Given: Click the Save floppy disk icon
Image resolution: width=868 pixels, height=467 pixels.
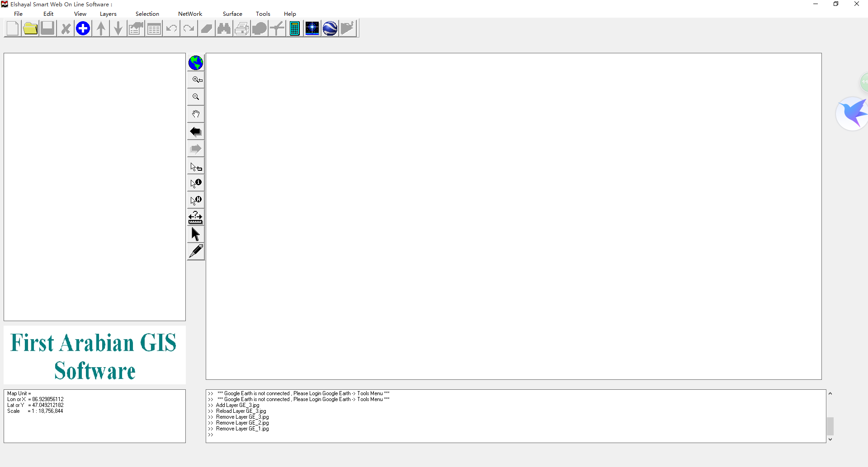Looking at the screenshot, I should (x=47, y=28).
